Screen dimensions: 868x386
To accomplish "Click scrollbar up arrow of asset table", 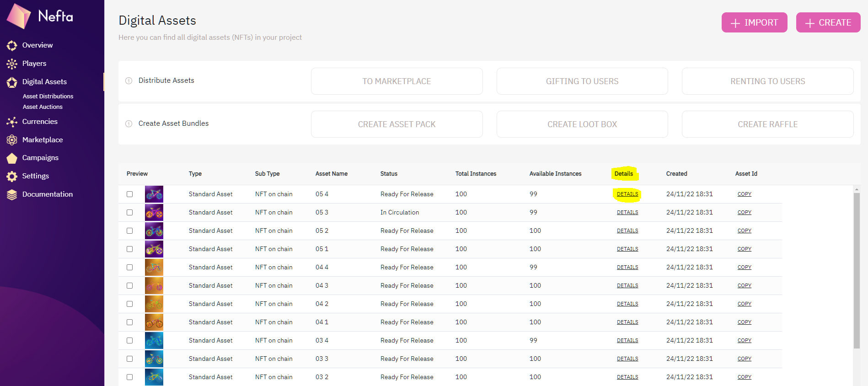I will (857, 189).
